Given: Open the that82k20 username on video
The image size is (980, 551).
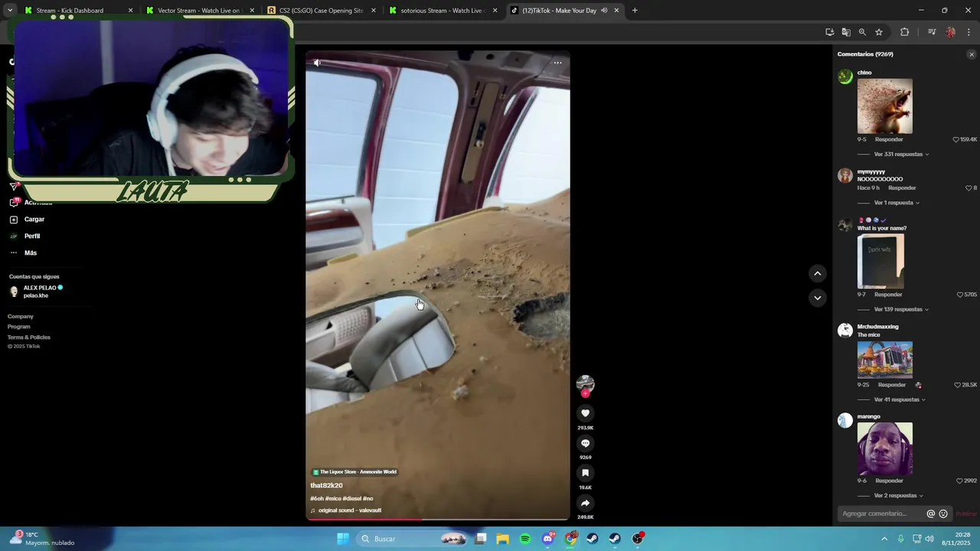Looking at the screenshot, I should tap(326, 485).
